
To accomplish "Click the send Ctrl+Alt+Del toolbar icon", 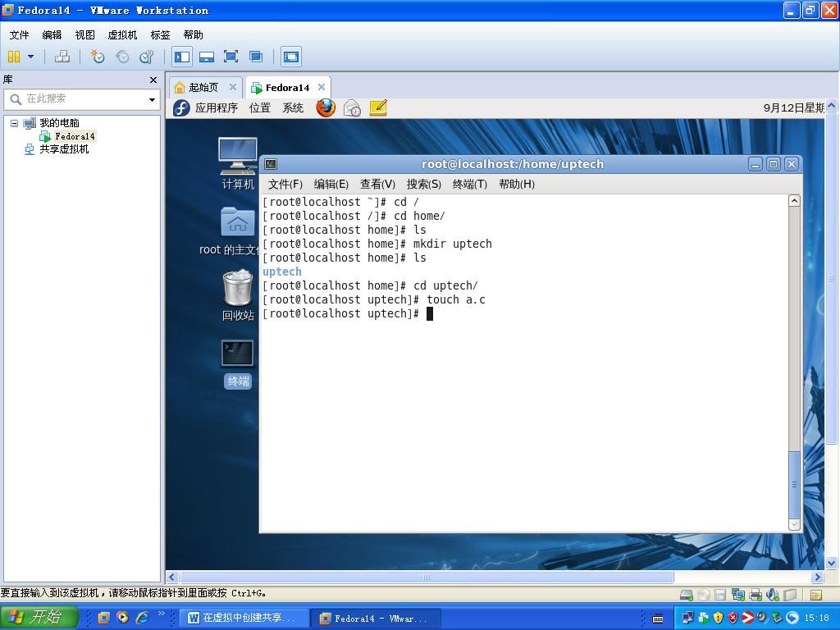I will click(62, 57).
